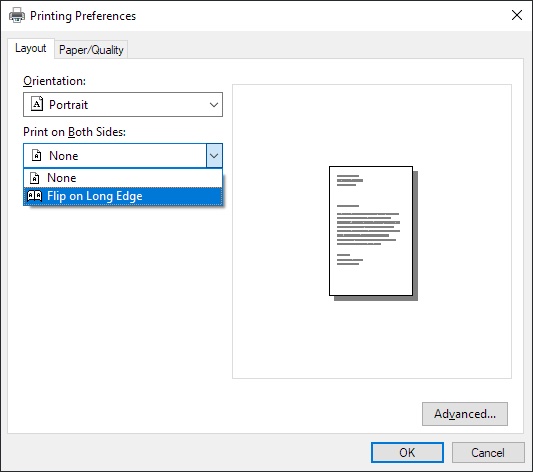Click the page icon beside selected None value
The width and height of the screenshot is (533, 472).
[x=36, y=155]
